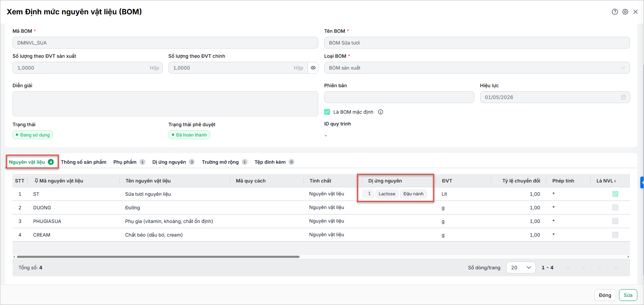Viewport: 644px width, 305px height.
Task: Click the Tên BOM input field
Action: pyautogui.click(x=477, y=43)
